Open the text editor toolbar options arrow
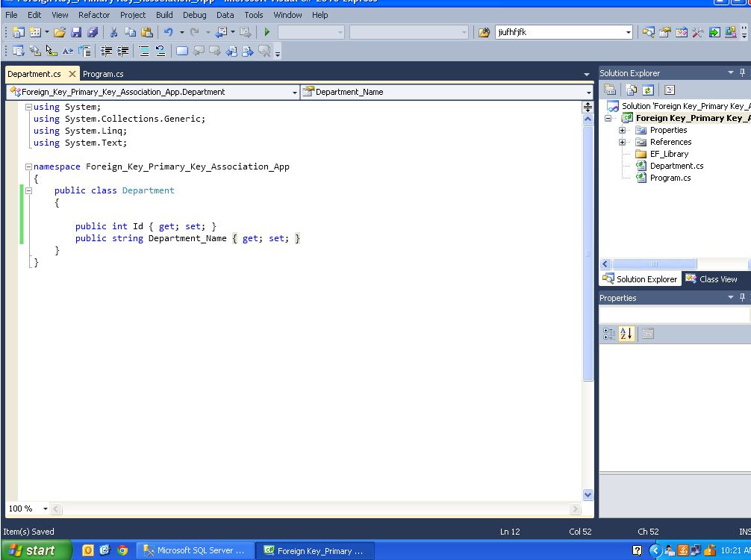Image resolution: width=751 pixels, height=560 pixels. tap(278, 53)
